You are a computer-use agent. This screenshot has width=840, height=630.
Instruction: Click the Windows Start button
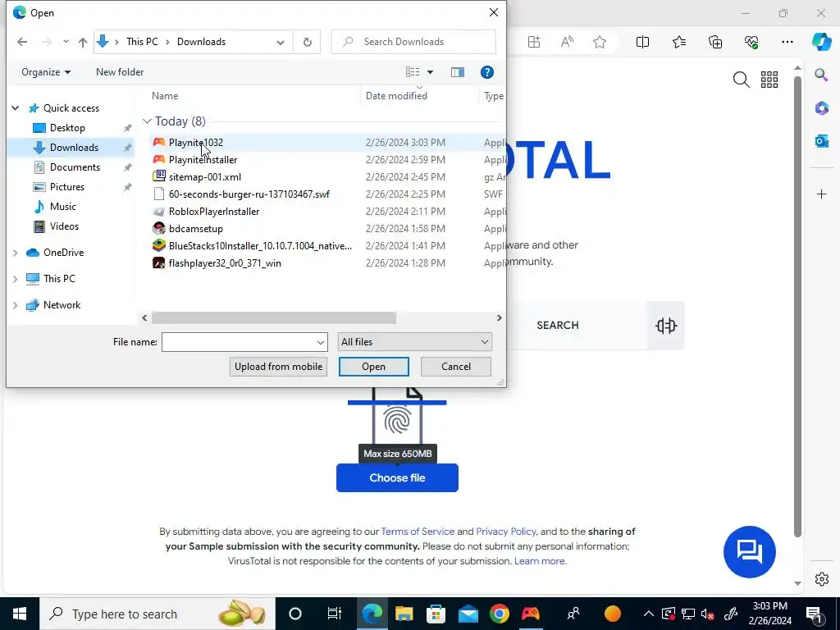pos(20,614)
